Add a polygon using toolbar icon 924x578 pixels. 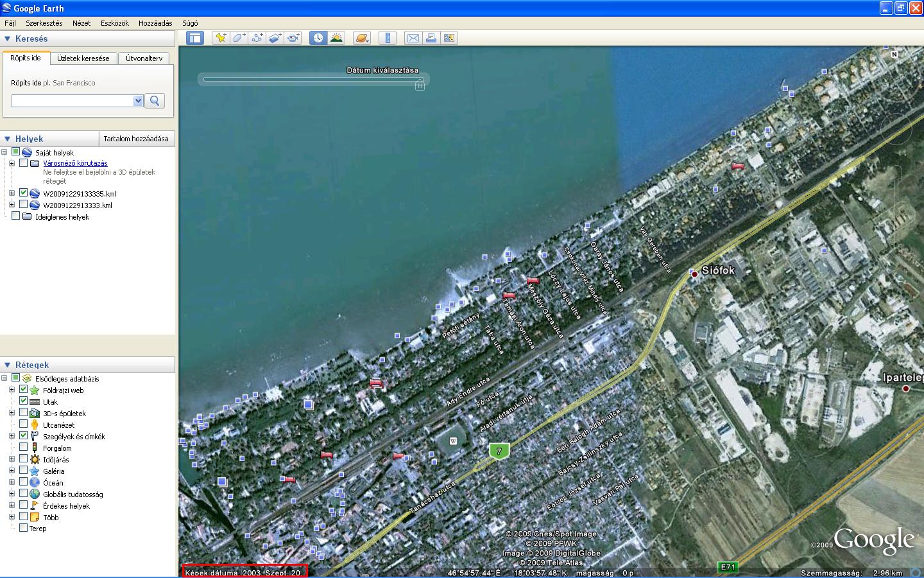(x=239, y=38)
